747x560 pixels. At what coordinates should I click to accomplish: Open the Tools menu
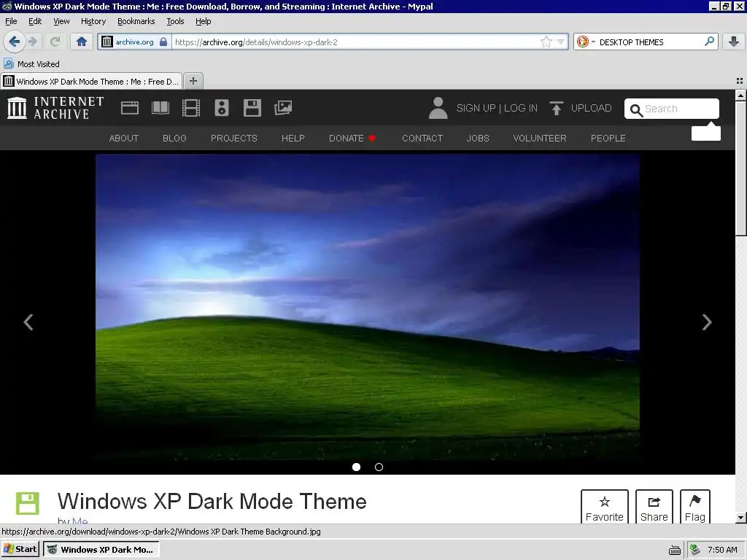(175, 21)
